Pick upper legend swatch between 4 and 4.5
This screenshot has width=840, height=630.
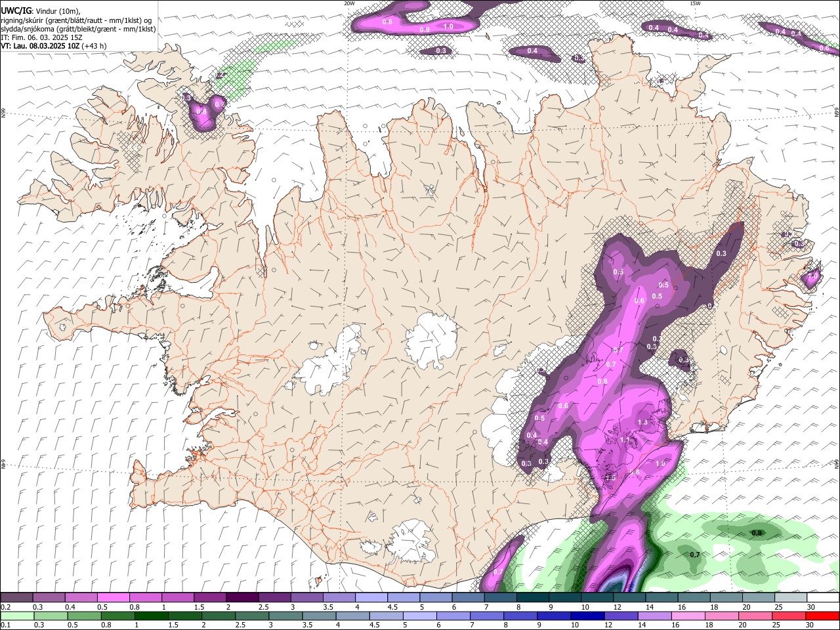click(371, 597)
